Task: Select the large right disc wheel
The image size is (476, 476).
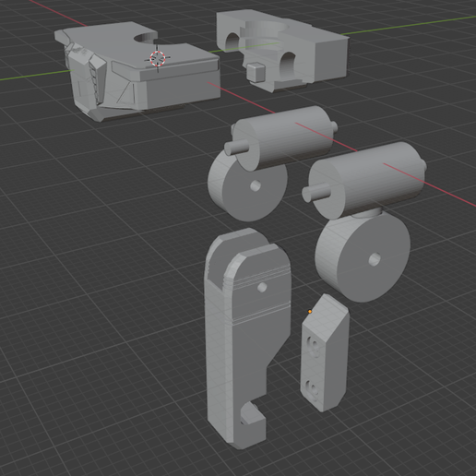Action: (363, 256)
